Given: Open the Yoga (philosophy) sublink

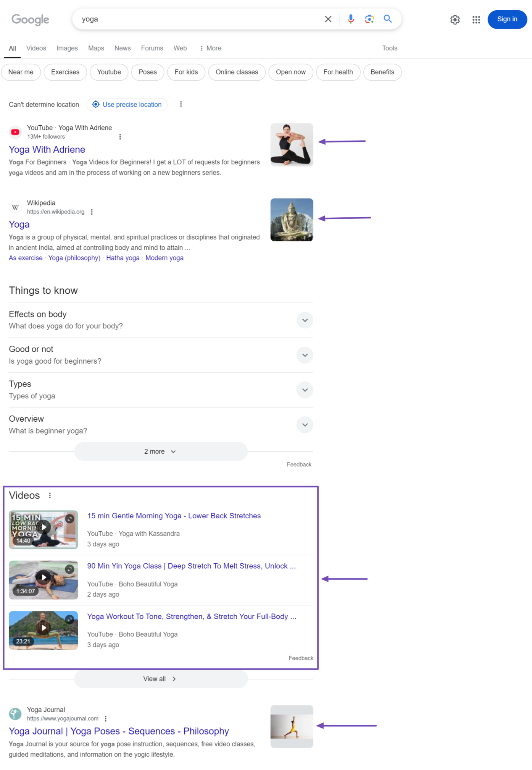Looking at the screenshot, I should click(x=74, y=258).
